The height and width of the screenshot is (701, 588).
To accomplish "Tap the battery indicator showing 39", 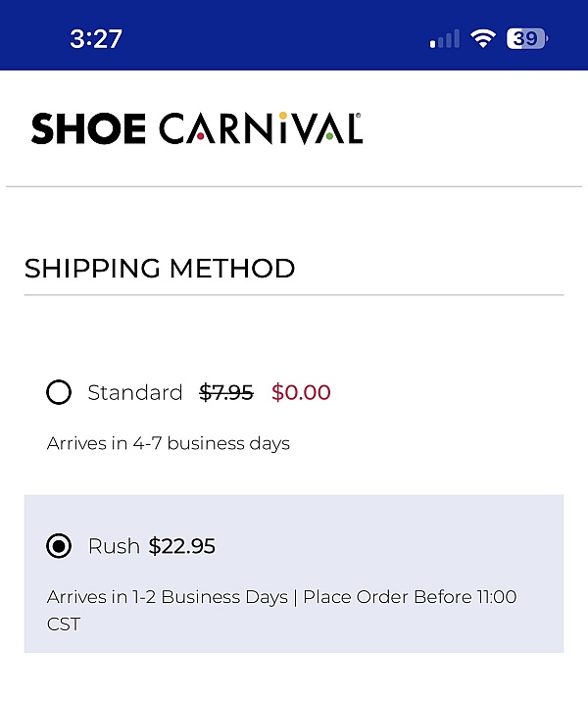I will click(527, 38).
